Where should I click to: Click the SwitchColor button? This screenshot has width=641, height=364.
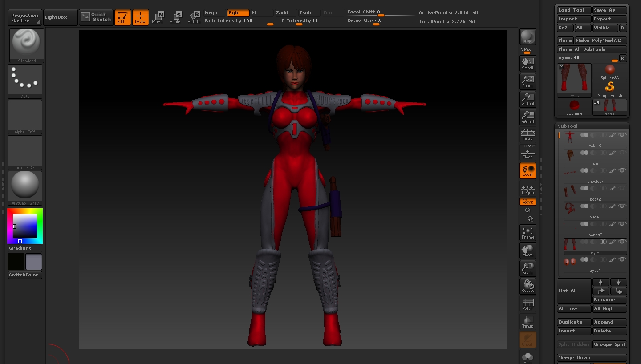tap(25, 275)
